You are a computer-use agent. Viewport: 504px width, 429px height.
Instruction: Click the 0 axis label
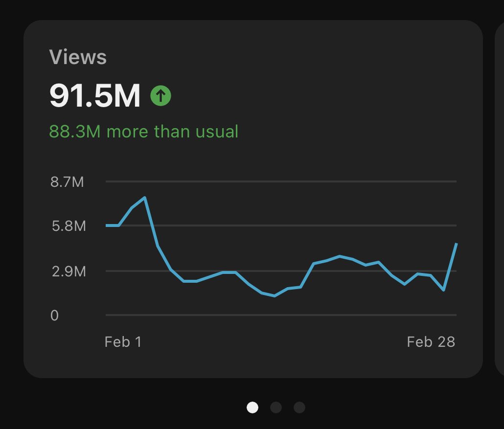(55, 315)
